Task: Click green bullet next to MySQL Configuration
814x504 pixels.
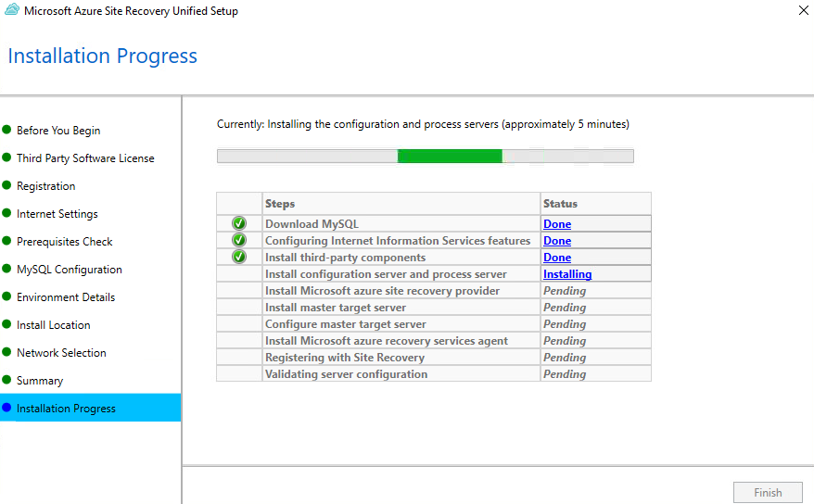Action: [x=6, y=269]
